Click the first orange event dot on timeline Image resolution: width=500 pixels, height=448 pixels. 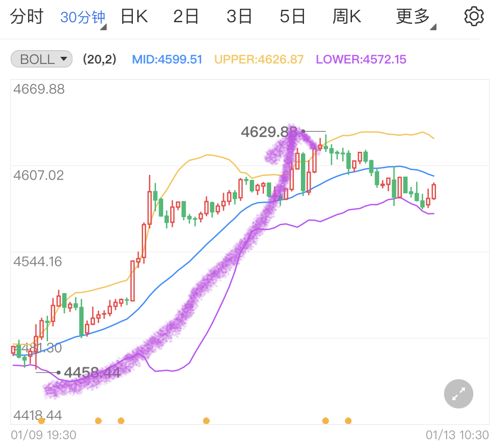(41, 421)
